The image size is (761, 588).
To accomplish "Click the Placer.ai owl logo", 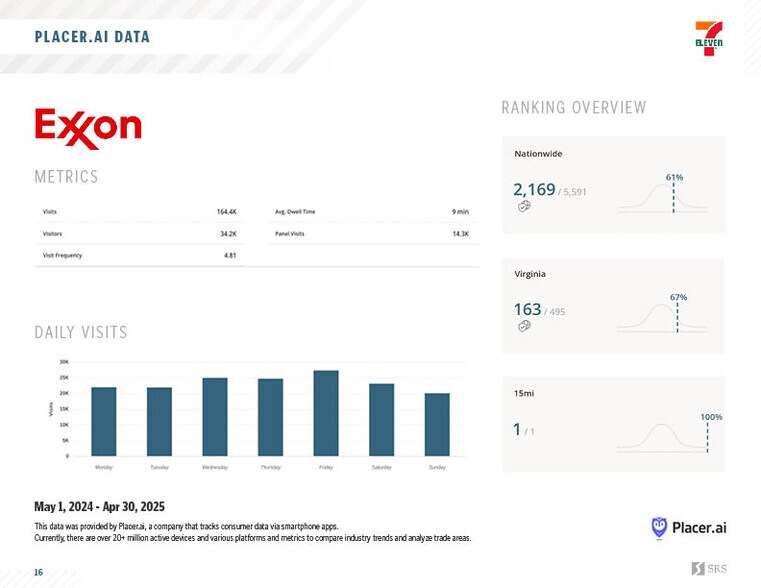I will tap(659, 527).
